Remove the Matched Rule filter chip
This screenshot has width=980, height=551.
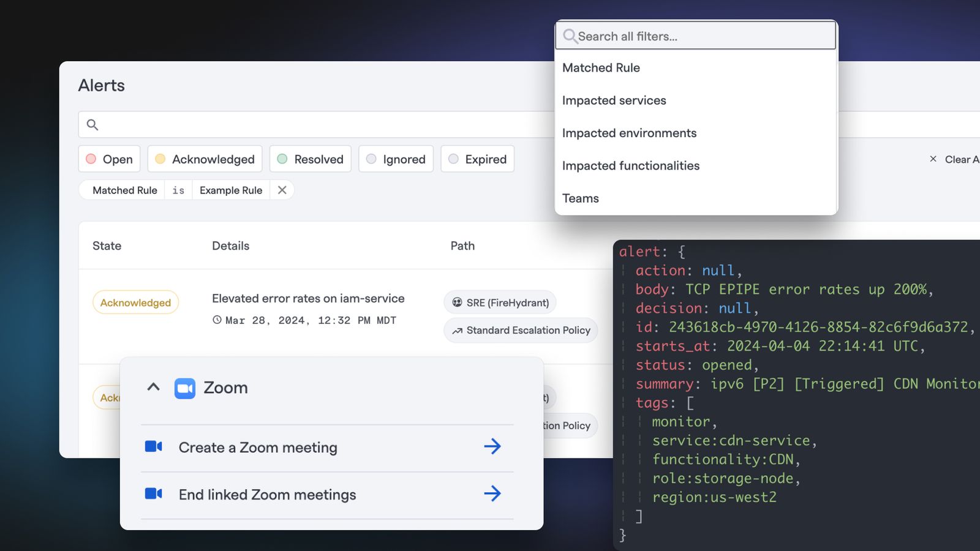[282, 190]
